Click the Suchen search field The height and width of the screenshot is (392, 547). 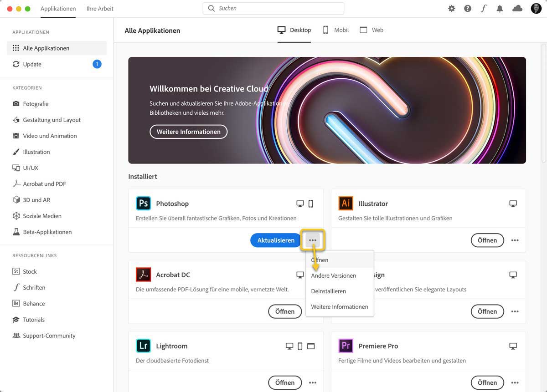(273, 8)
